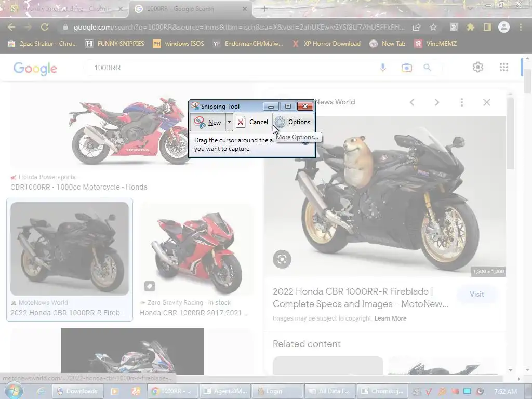Open a new Chrome tab with plus
The height and width of the screenshot is (399, 532).
264,9
